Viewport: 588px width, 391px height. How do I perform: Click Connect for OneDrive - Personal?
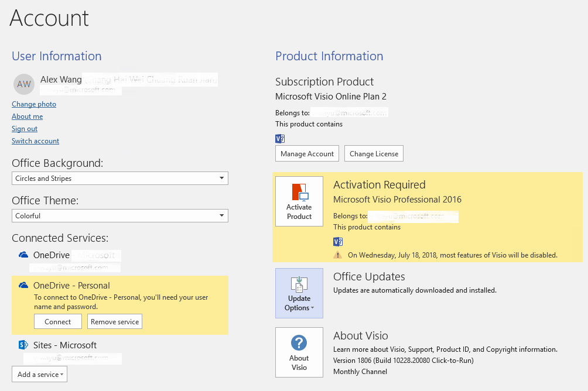(x=58, y=321)
